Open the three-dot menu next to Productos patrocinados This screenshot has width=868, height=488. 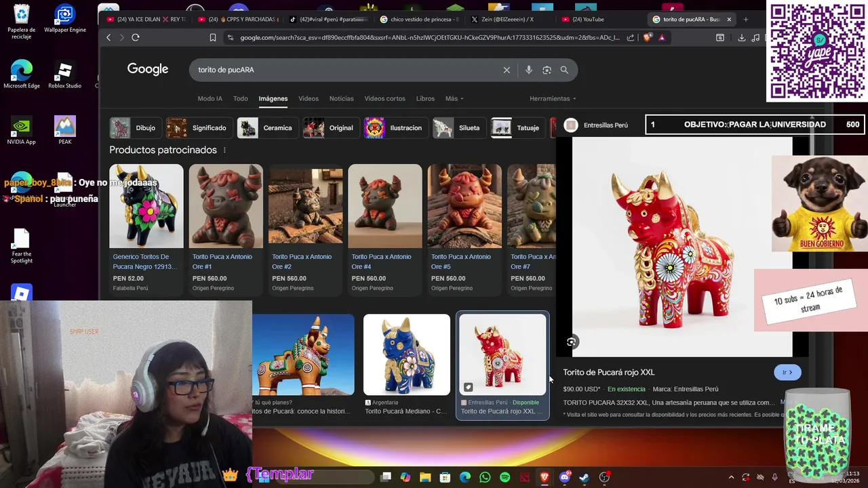[x=224, y=150]
